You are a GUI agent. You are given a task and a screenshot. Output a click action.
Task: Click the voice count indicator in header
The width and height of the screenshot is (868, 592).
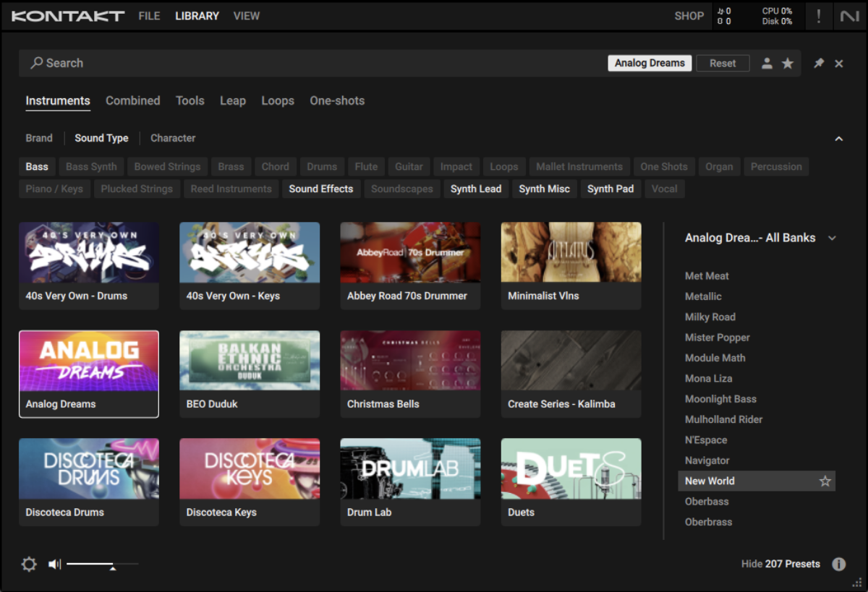pos(723,16)
